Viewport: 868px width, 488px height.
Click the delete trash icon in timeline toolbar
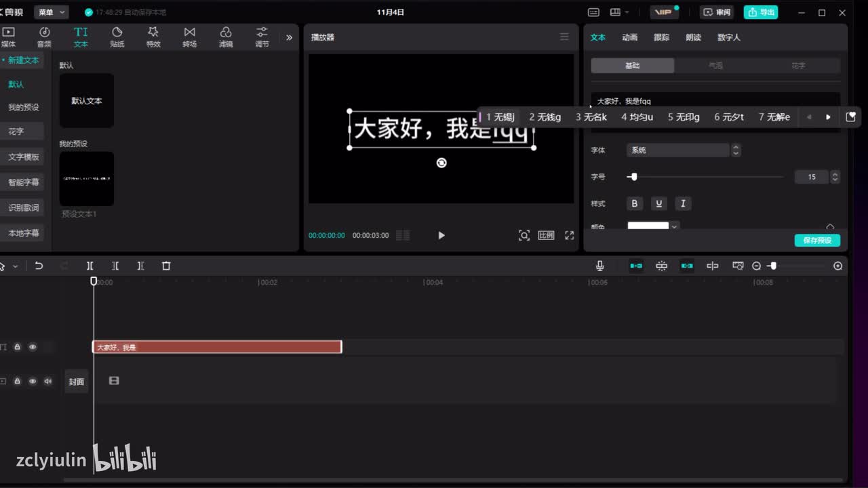166,266
